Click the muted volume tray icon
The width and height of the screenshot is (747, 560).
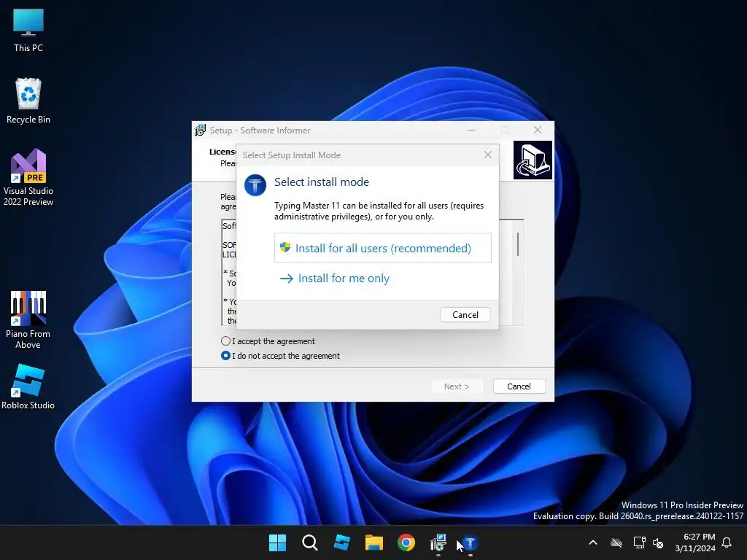pyautogui.click(x=659, y=542)
